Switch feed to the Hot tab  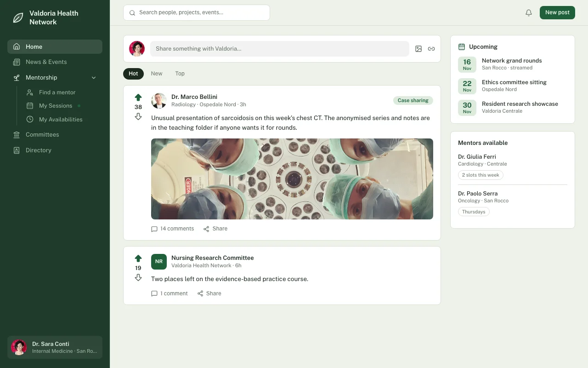click(x=133, y=74)
